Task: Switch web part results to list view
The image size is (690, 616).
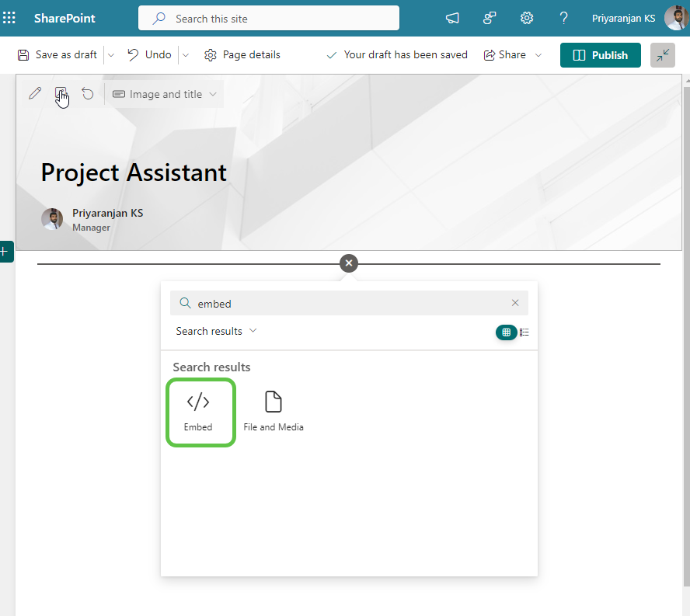Action: 524,332
